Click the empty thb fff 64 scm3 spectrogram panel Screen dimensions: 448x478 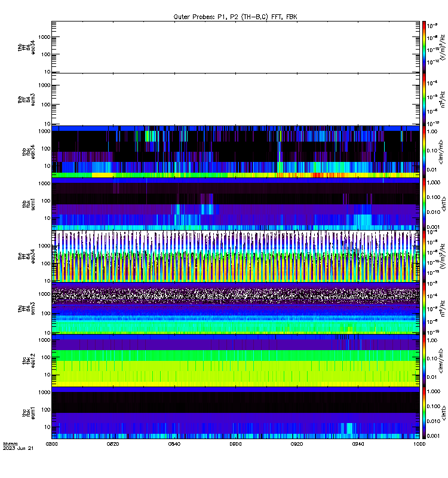(235, 100)
